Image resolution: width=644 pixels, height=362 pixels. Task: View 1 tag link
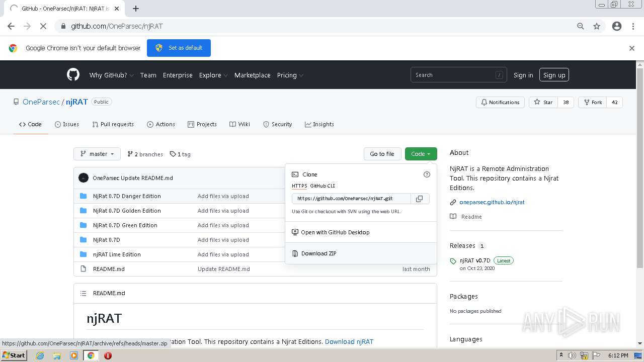point(180,154)
